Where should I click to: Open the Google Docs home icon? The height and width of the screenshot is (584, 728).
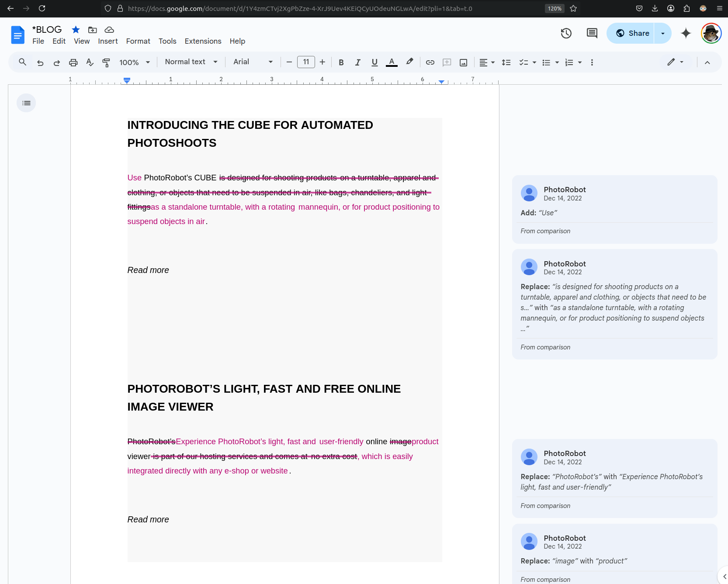tap(18, 35)
